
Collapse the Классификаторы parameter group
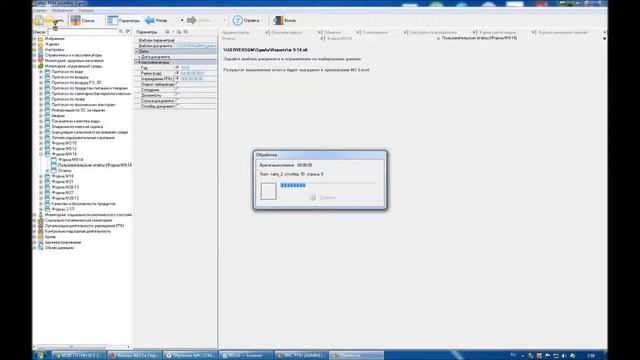(x=137, y=62)
